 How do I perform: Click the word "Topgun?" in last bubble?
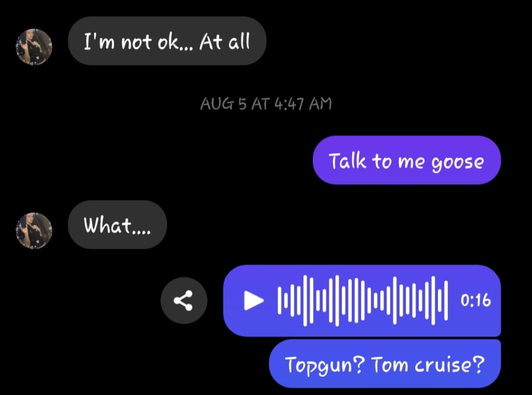(x=325, y=365)
